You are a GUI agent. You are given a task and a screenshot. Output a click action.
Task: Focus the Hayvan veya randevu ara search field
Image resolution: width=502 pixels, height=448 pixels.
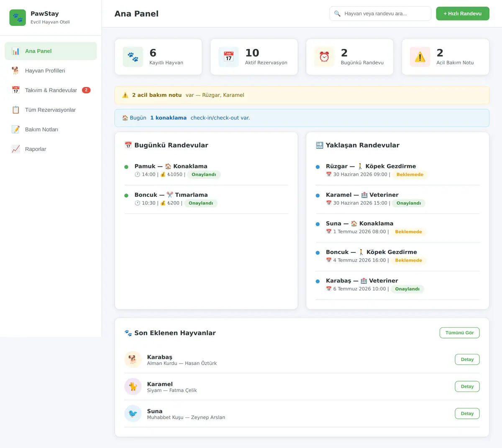pyautogui.click(x=380, y=13)
